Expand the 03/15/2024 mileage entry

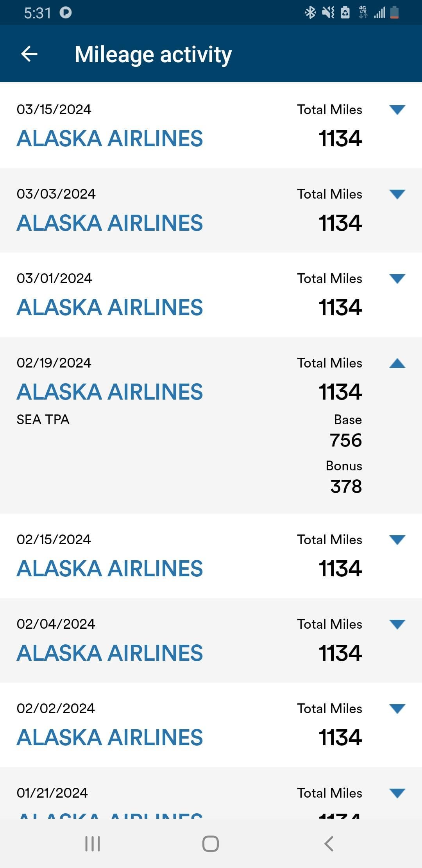coord(397,110)
